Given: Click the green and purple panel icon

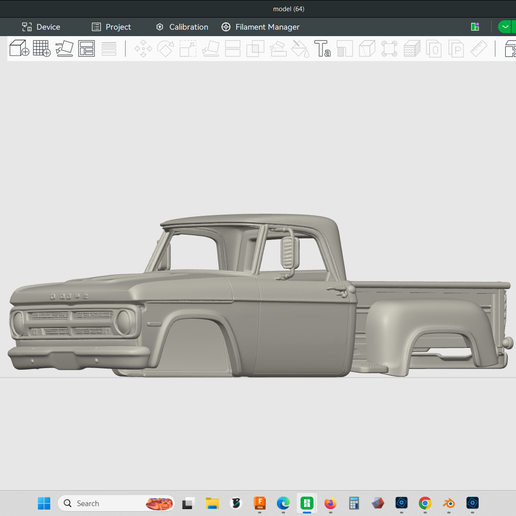Looking at the screenshot, I should pyautogui.click(x=475, y=27).
